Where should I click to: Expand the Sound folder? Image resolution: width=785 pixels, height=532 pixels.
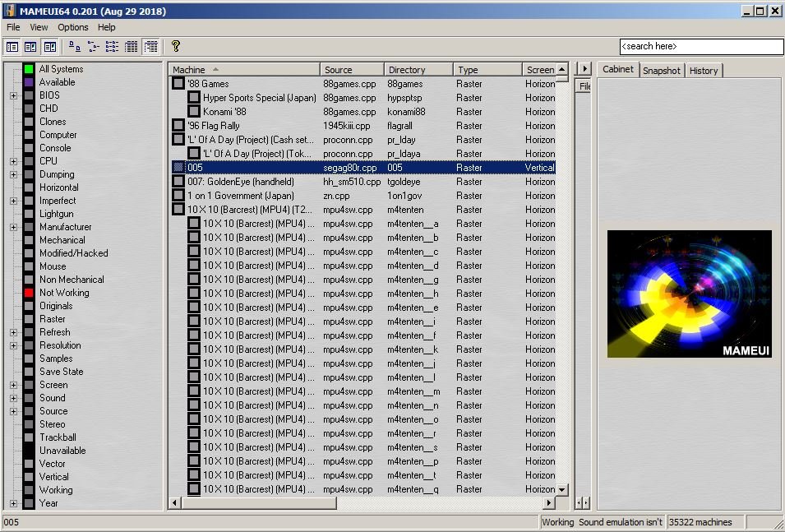pyautogui.click(x=13, y=398)
